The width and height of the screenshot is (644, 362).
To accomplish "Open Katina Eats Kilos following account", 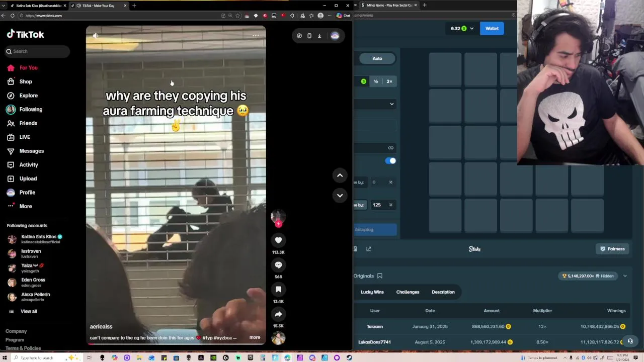I will click(35, 239).
